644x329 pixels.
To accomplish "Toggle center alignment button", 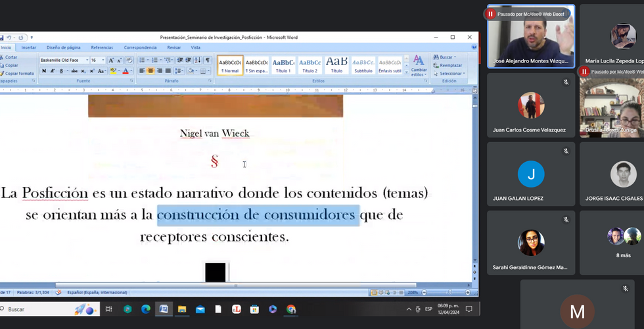I will [x=150, y=71].
